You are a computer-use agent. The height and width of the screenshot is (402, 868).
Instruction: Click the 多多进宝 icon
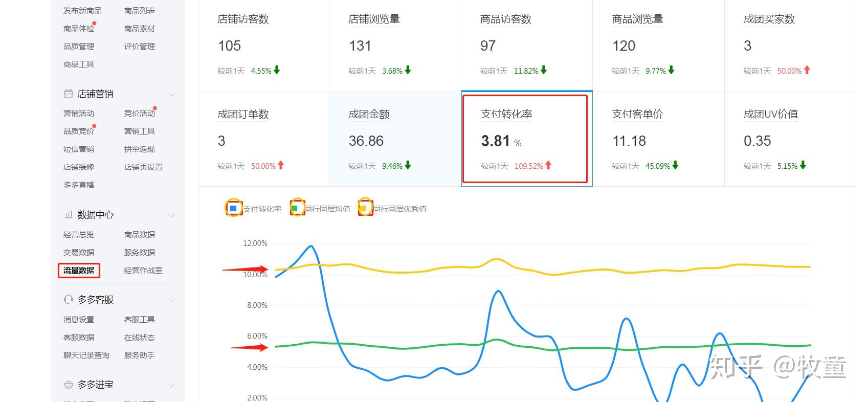point(68,385)
